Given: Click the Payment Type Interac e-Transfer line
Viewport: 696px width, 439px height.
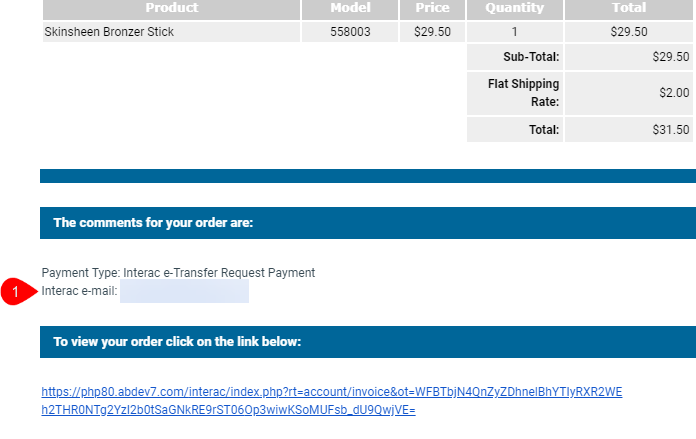Looking at the screenshot, I should click(178, 272).
